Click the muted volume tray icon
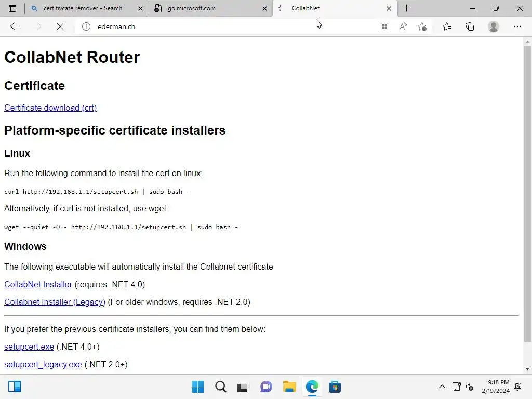Screen dimensions: 532x399 coord(470,387)
